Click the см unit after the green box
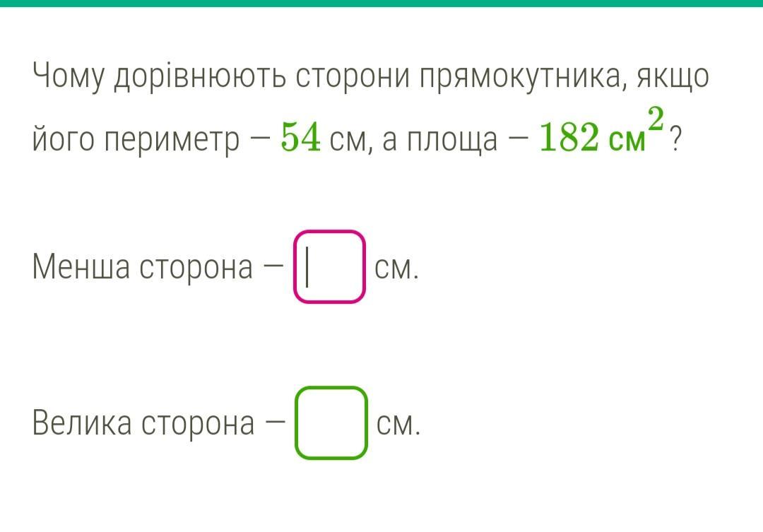The width and height of the screenshot is (763, 532). (x=398, y=424)
